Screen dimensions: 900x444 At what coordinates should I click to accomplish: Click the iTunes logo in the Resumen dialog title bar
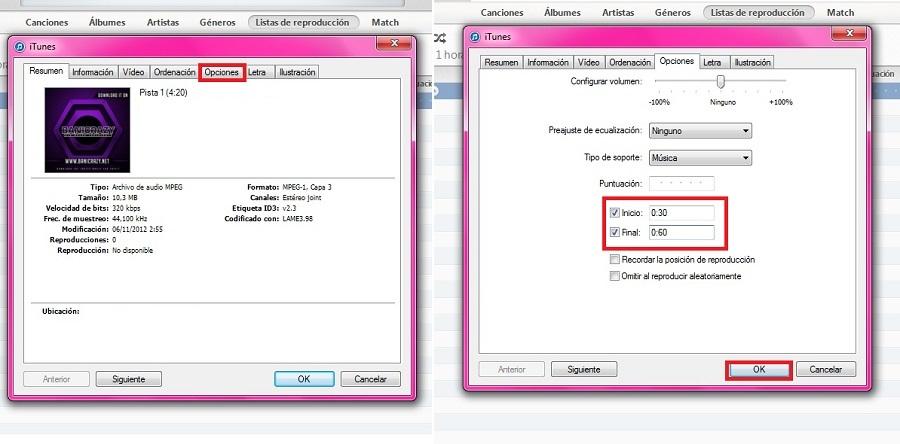tap(20, 45)
